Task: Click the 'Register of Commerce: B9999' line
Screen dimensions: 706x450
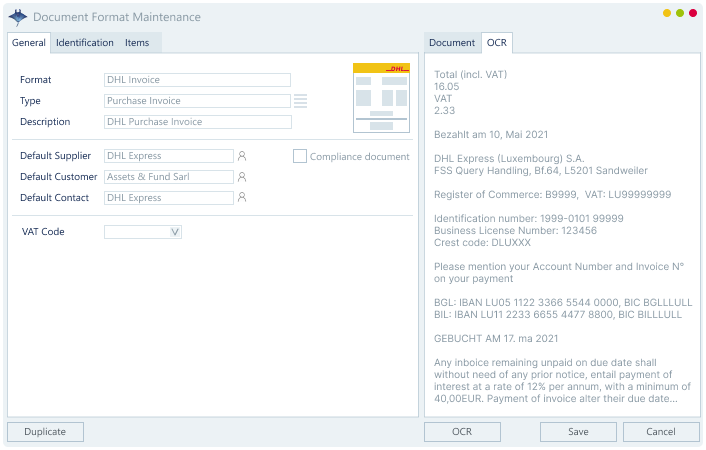Action: 552,195
